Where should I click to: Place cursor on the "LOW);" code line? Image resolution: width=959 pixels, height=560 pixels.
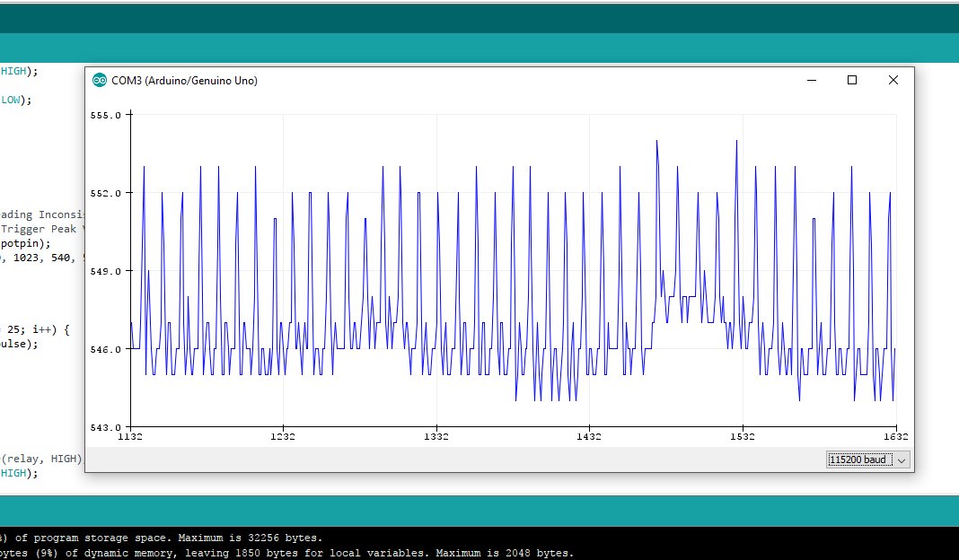point(16,100)
